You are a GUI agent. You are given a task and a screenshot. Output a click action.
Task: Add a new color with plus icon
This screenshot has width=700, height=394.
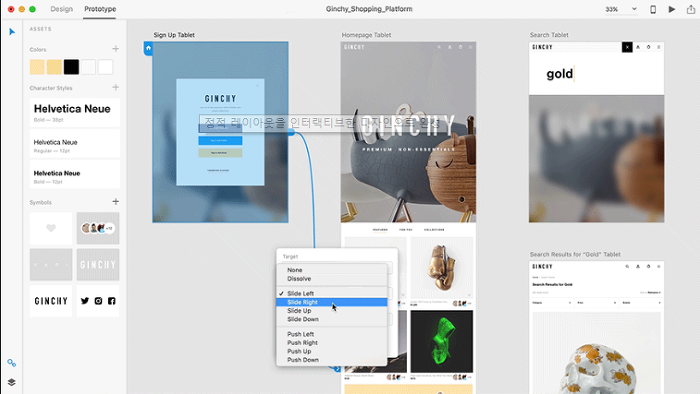coord(116,49)
